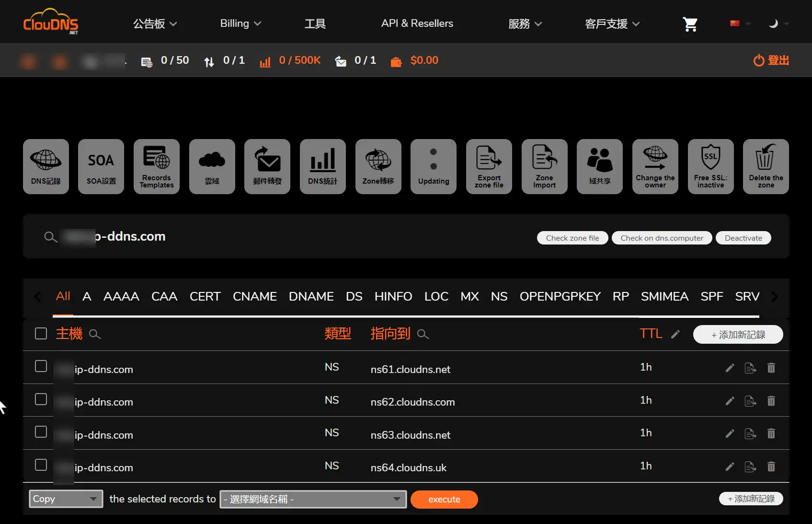Select the A record tab
The image size is (812, 524).
click(87, 296)
